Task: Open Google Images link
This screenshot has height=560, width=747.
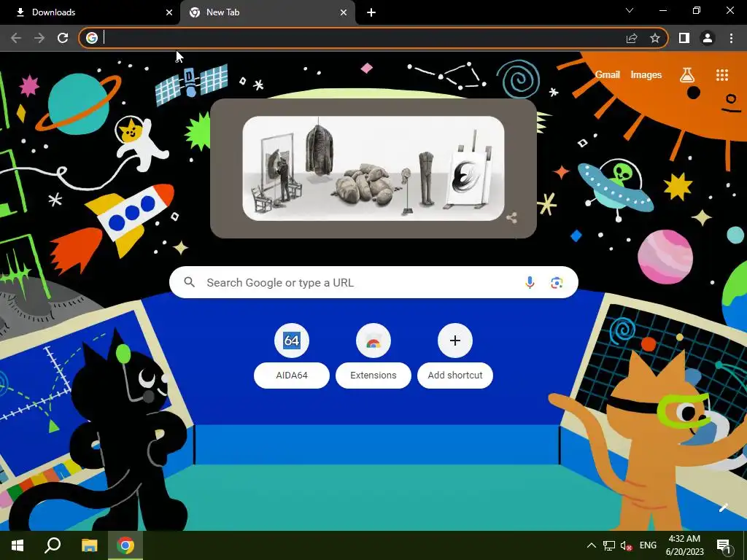Action: coord(646,75)
